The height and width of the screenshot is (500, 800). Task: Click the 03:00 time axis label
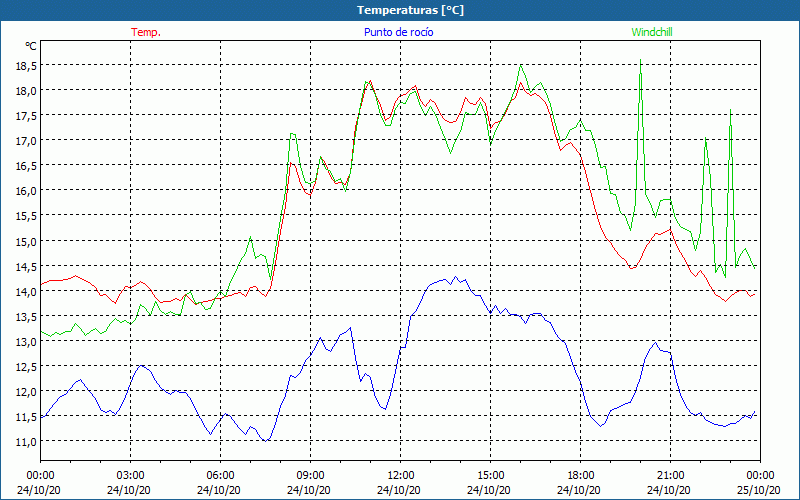[130, 476]
